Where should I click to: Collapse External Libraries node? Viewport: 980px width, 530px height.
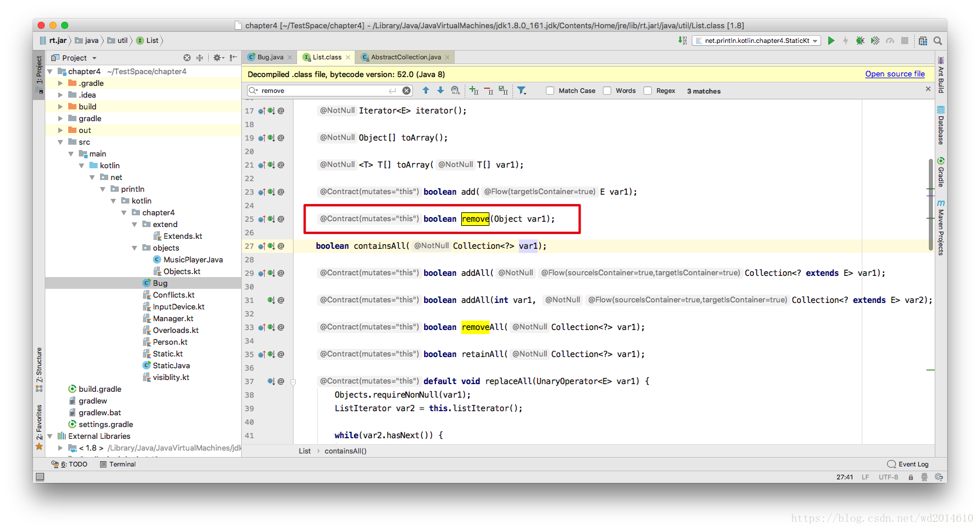coord(50,436)
